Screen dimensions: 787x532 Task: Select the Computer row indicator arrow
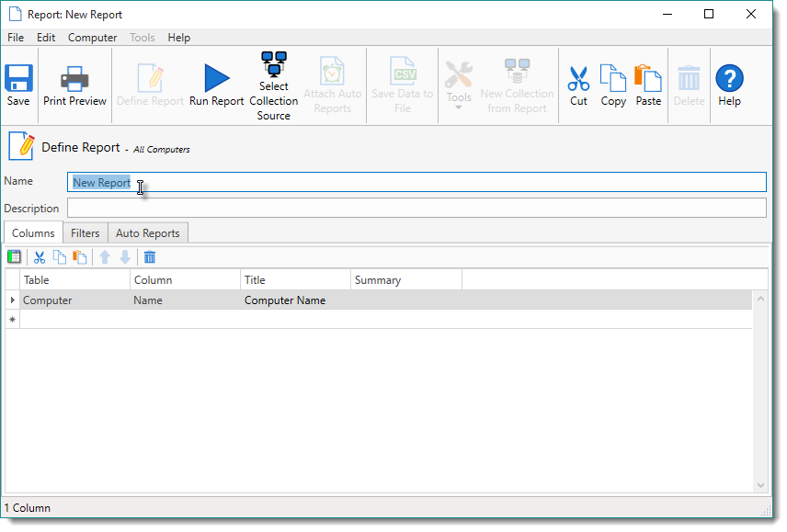[x=12, y=300]
